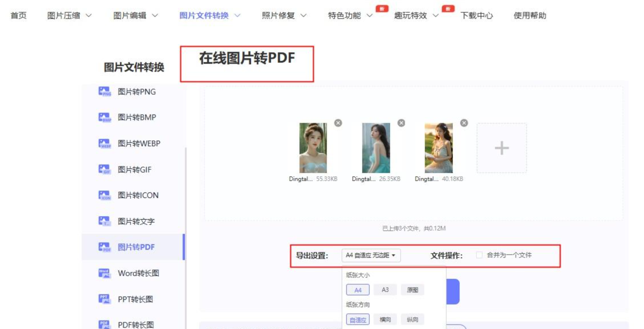The image size is (644, 329).
Task: Select 原图 paper size button
Action: click(412, 290)
